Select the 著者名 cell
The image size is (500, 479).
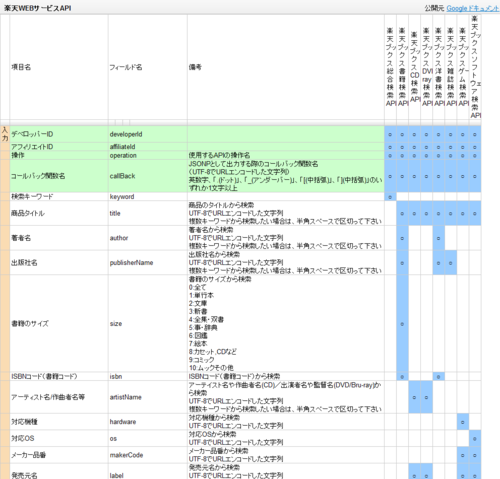(59, 238)
